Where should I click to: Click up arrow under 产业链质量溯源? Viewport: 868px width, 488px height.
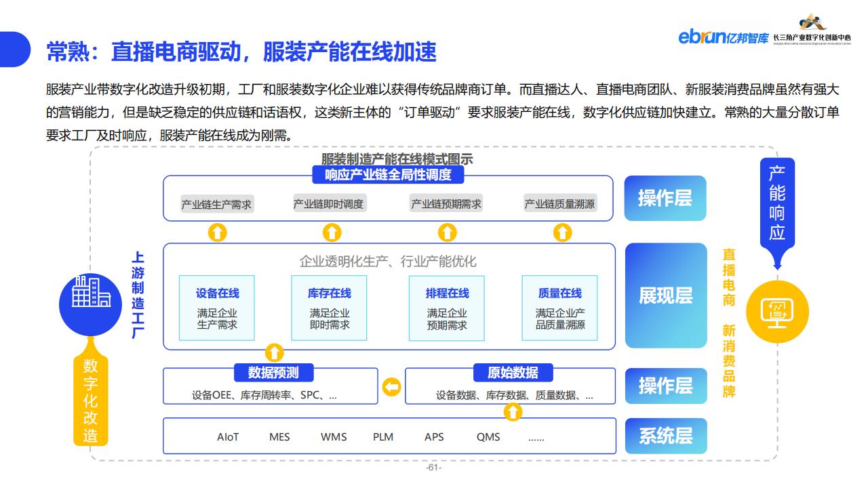point(562,232)
